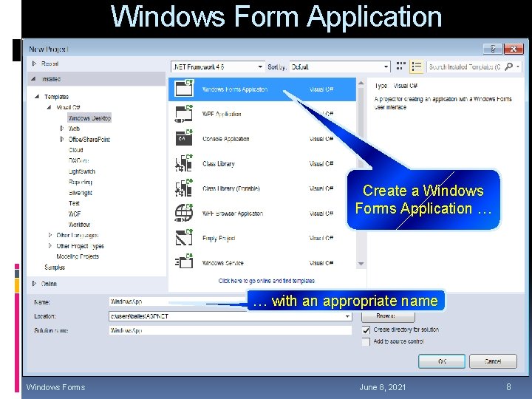Expand the Other Languages node

click(x=50, y=235)
